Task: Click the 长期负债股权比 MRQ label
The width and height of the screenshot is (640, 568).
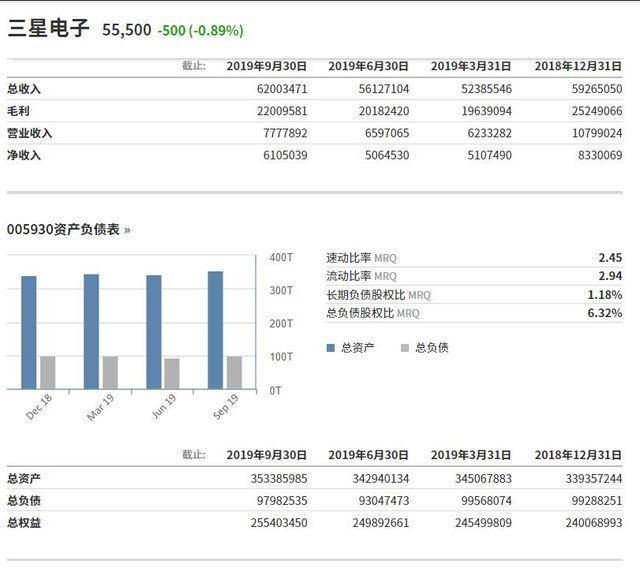Action: point(378,295)
